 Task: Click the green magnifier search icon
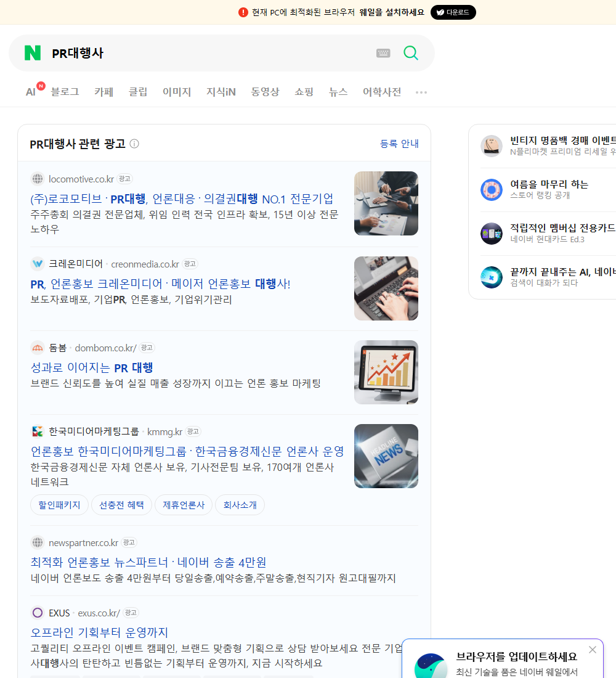point(411,53)
